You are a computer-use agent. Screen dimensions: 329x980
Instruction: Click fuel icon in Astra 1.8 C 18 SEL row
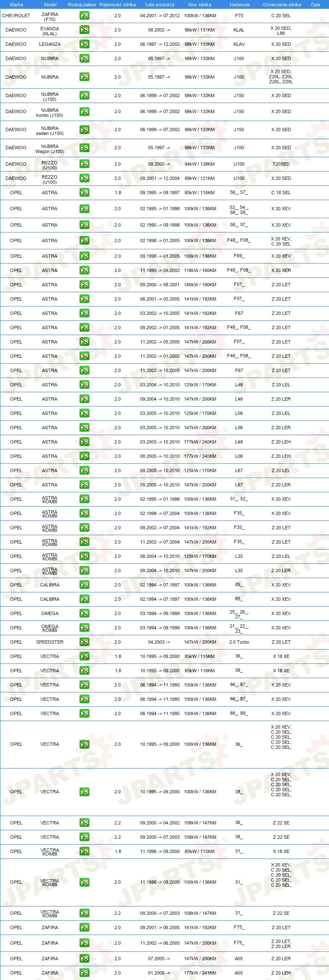(x=84, y=193)
